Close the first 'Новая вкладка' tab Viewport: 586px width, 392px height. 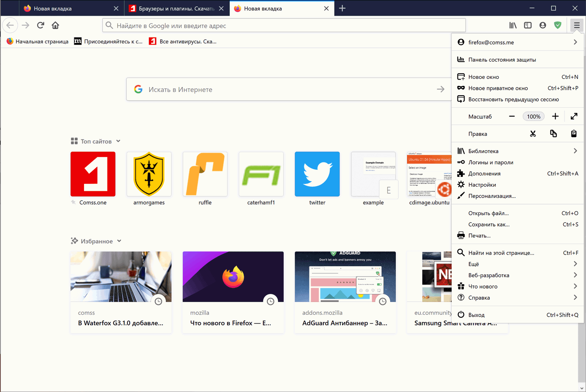116,8
